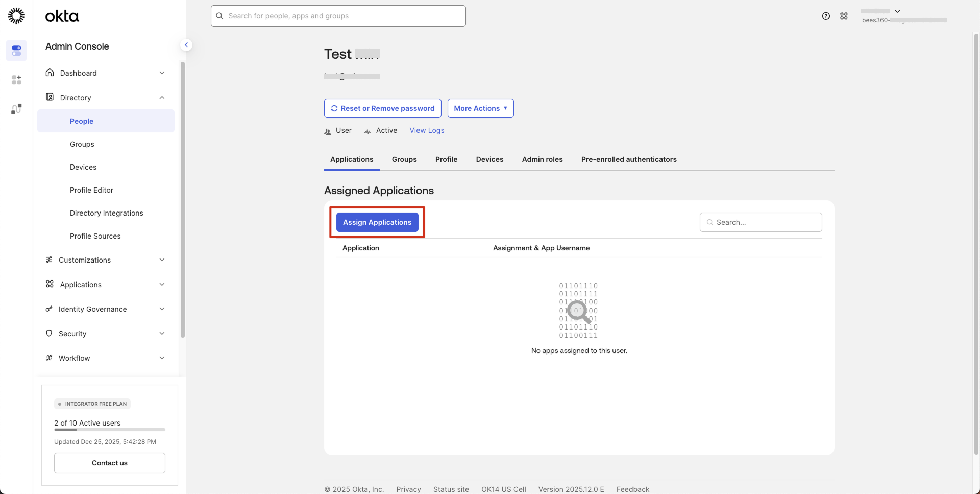Expand the More Actions dropdown

coord(480,108)
